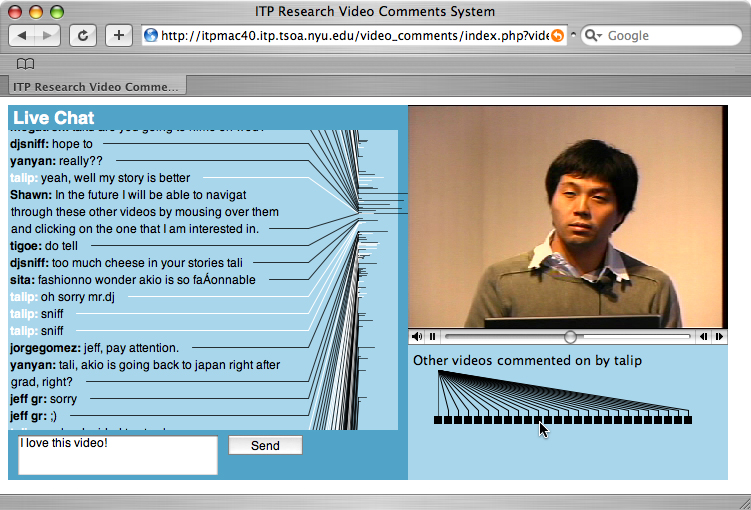The image size is (751, 510).
Task: Pause the video playback
Action: (432, 337)
